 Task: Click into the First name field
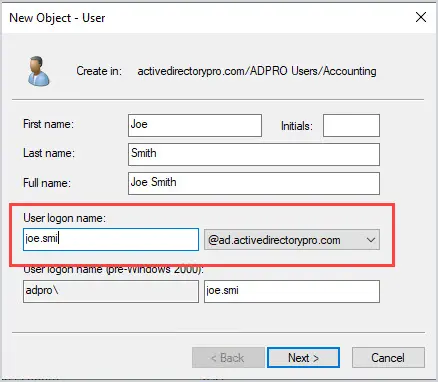click(x=195, y=125)
